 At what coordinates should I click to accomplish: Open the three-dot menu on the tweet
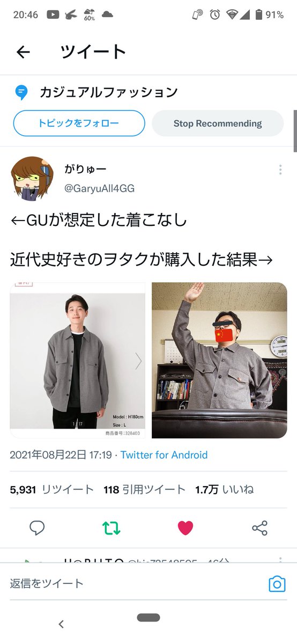coord(280,170)
